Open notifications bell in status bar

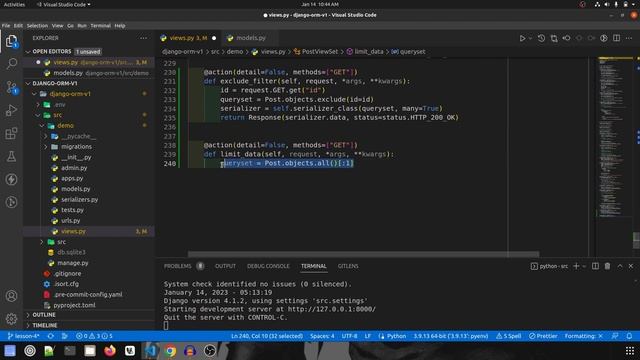(629, 336)
